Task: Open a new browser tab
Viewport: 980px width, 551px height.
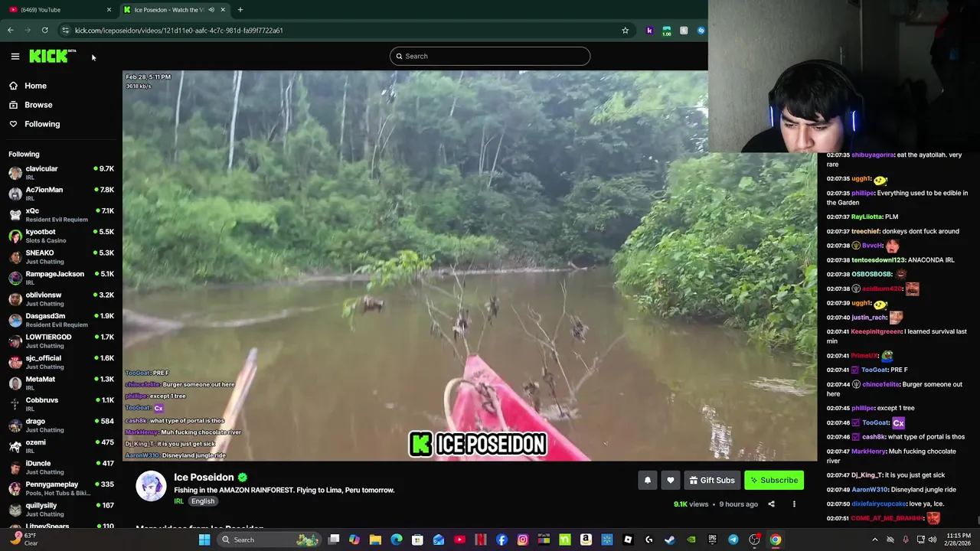Action: (240, 9)
